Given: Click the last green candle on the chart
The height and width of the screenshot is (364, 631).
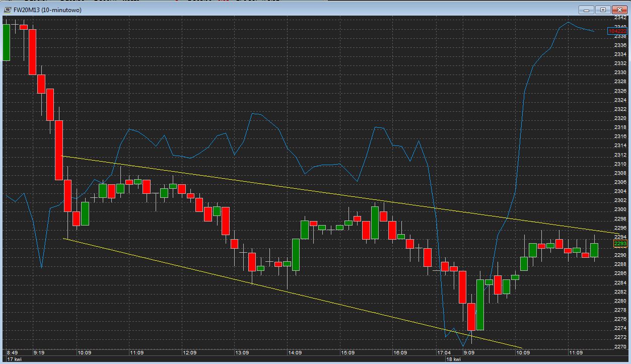Looking at the screenshot, I should 594,250.
